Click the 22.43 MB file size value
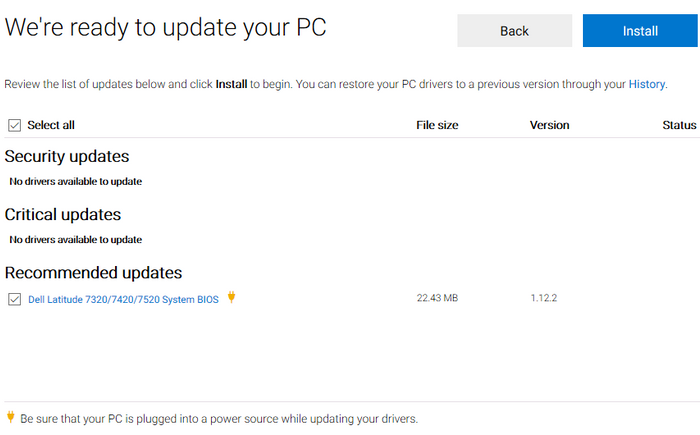Viewport: 700px width, 435px height. (x=437, y=299)
